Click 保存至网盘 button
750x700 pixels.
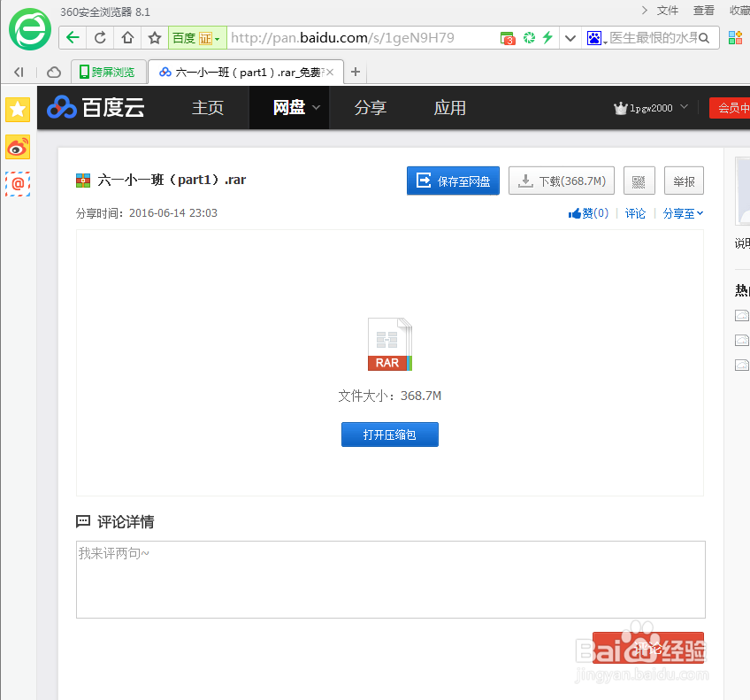click(x=453, y=181)
